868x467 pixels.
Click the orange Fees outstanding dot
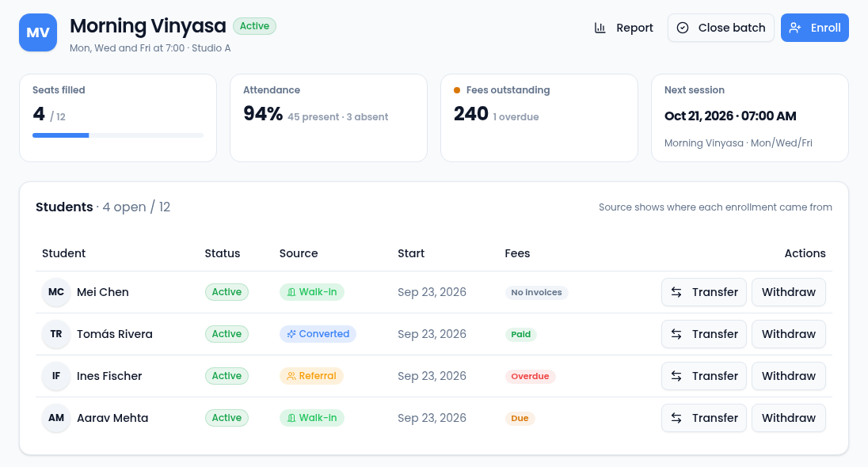[x=457, y=90]
